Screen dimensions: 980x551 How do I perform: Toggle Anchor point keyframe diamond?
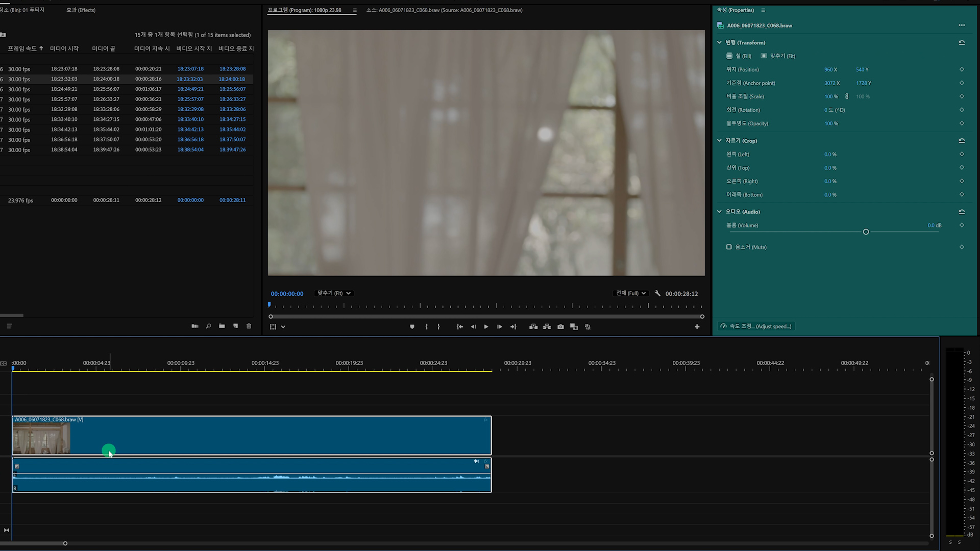click(962, 83)
